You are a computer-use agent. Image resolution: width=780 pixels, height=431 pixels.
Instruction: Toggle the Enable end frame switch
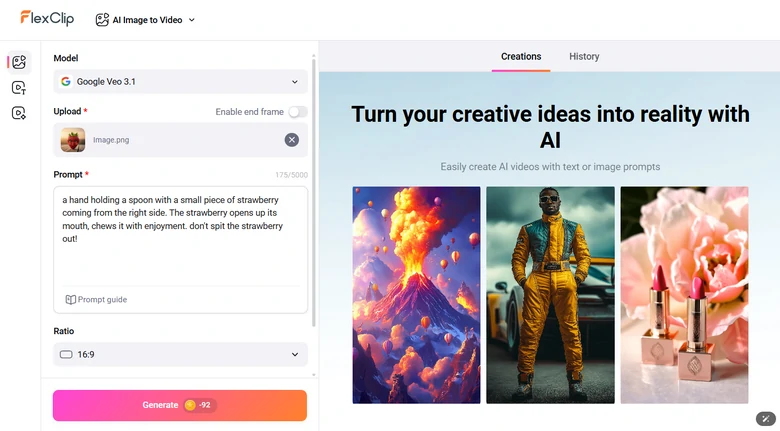point(297,112)
